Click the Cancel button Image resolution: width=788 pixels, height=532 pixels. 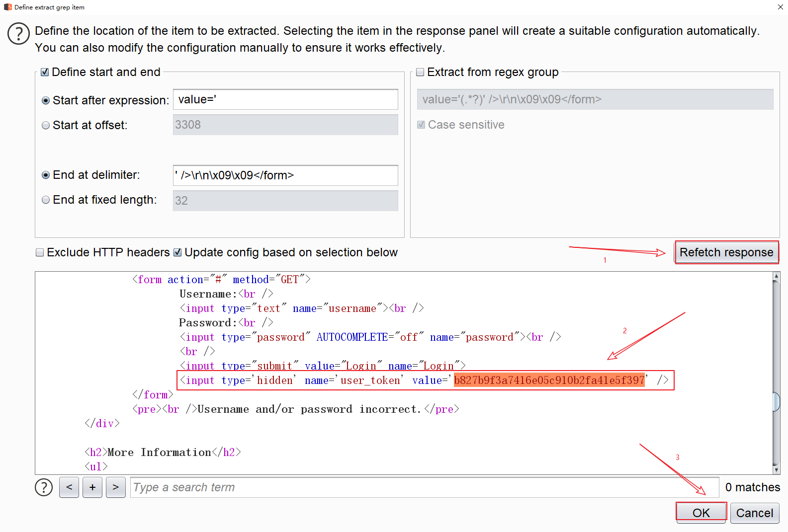click(x=754, y=513)
